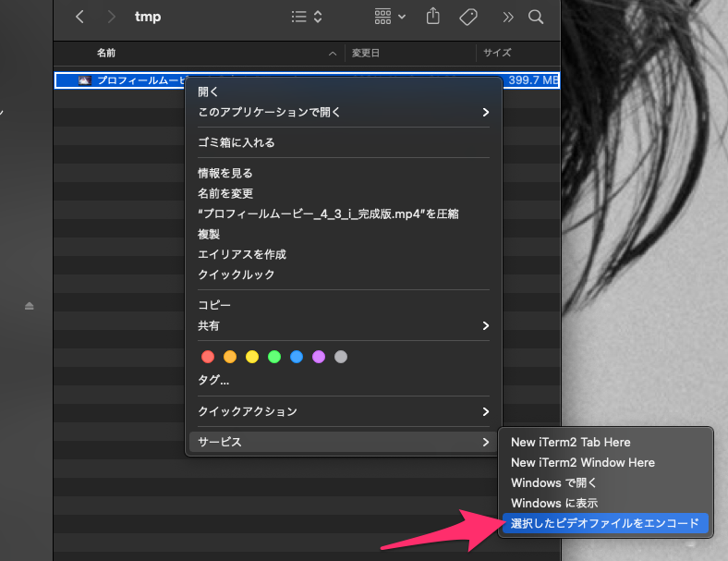Select Windows に表示 service
The image size is (728, 561).
click(605, 503)
